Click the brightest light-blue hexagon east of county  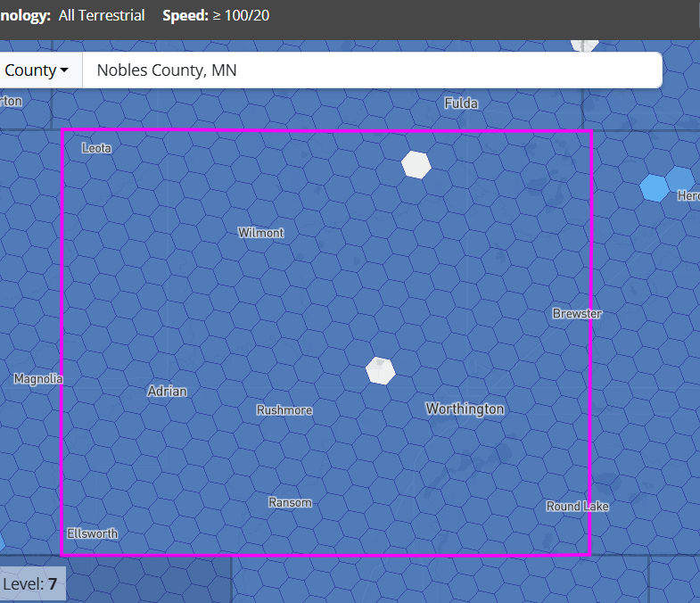655,188
